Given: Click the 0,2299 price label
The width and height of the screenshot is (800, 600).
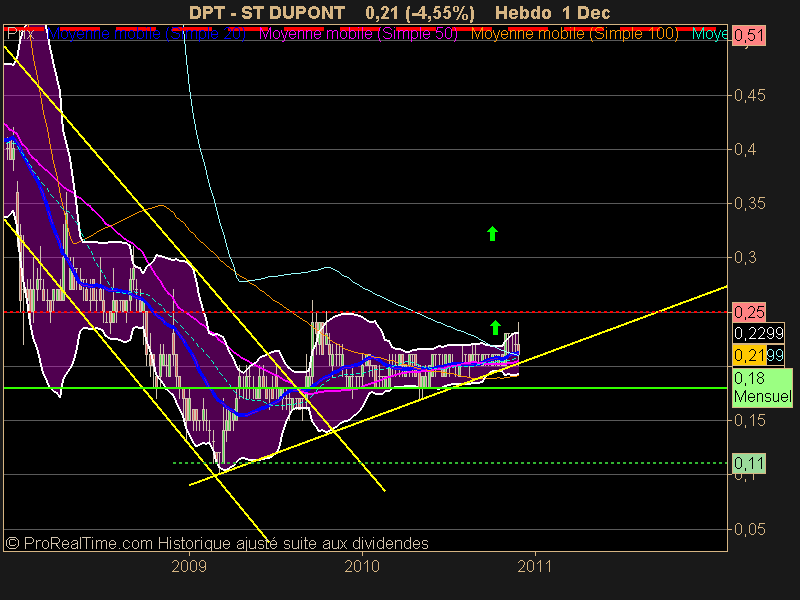Looking at the screenshot, I should (x=758, y=333).
